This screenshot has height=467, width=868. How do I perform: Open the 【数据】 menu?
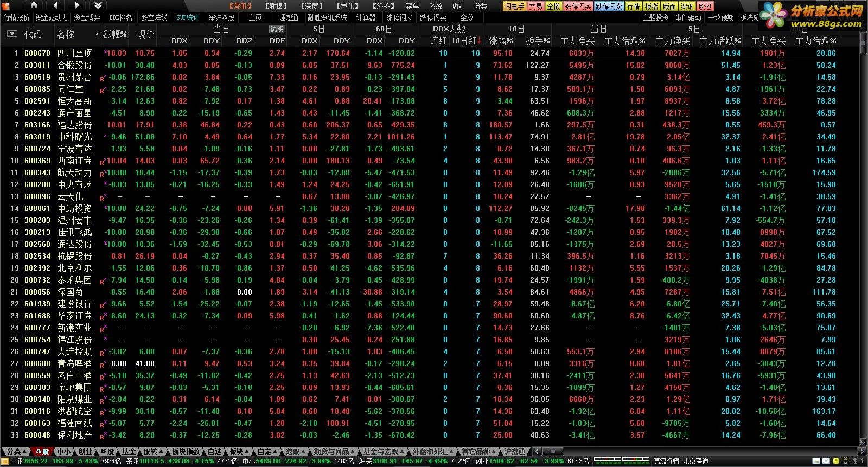[x=275, y=6]
